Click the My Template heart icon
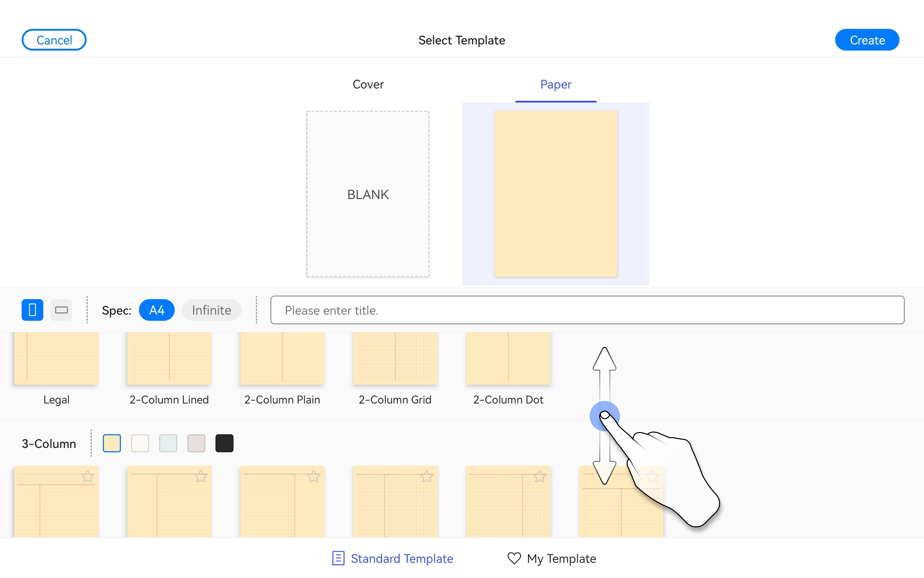The image size is (924, 578). click(514, 558)
